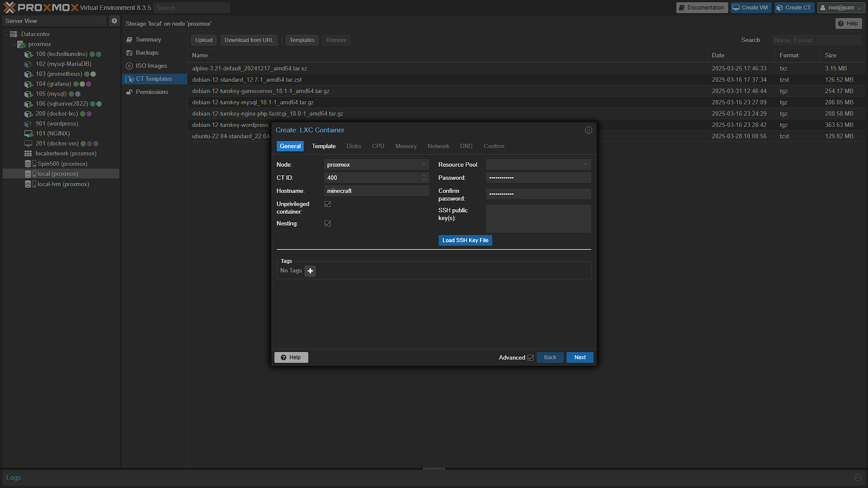Open the Resource Pool dropdown

[x=586, y=165]
